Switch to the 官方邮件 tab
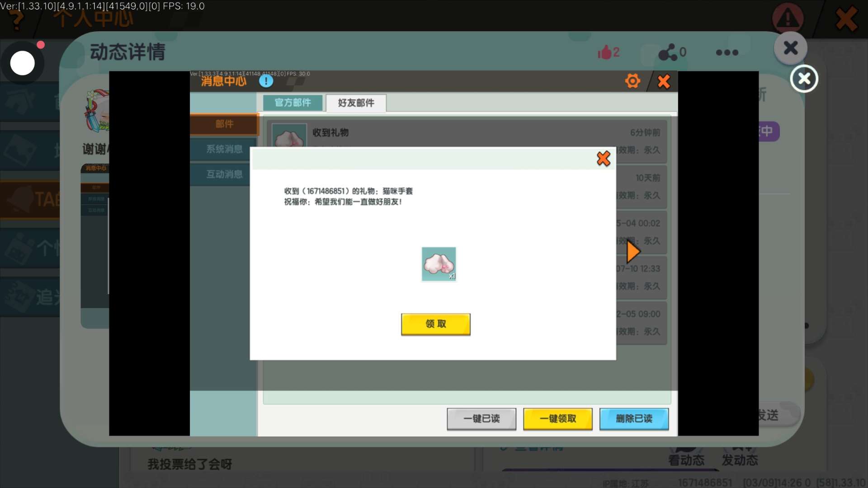 292,103
